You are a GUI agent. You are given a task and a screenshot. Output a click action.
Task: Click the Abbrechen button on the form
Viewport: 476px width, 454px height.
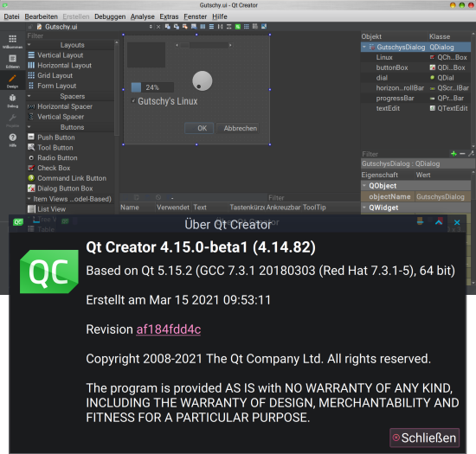(238, 128)
